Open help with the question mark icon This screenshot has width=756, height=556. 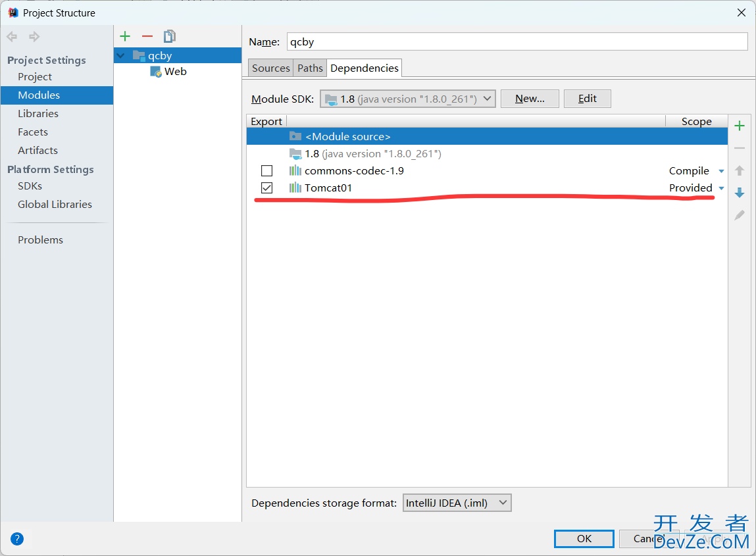pos(17,539)
